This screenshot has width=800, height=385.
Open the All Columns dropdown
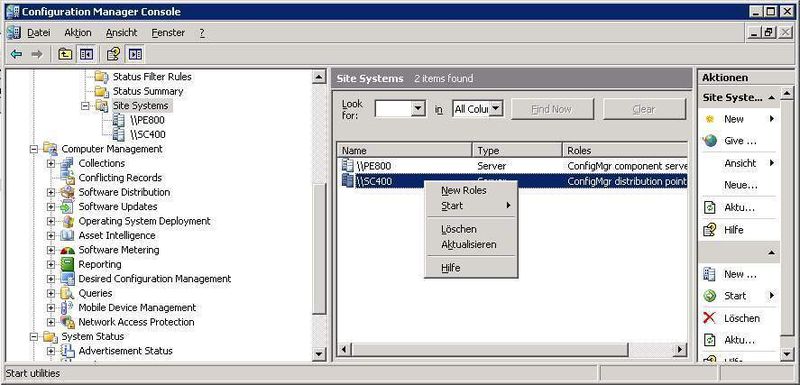pos(496,109)
